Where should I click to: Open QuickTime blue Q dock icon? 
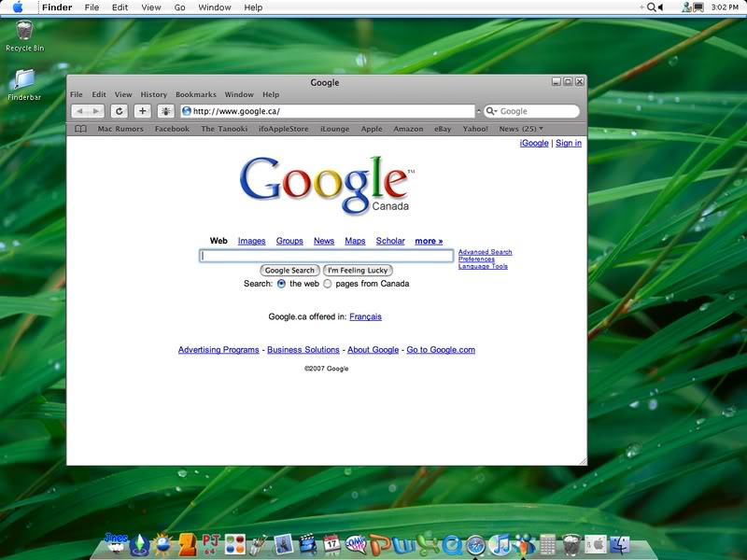click(x=452, y=545)
